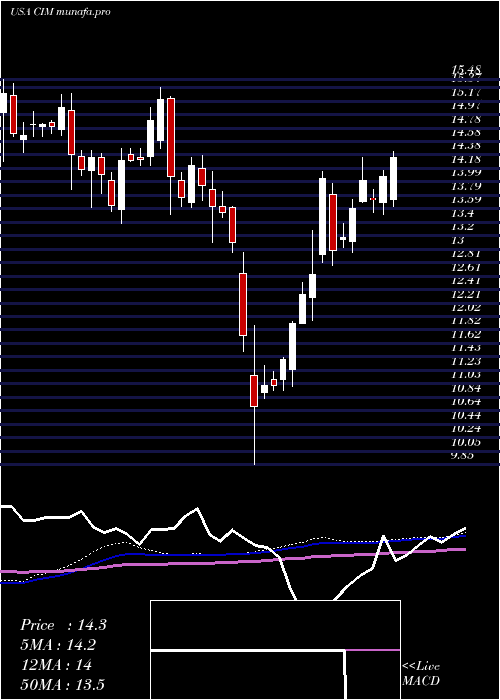The height and width of the screenshot is (700, 500).
Task: Select the '12MA : 14' readout
Action: [x=56, y=665]
